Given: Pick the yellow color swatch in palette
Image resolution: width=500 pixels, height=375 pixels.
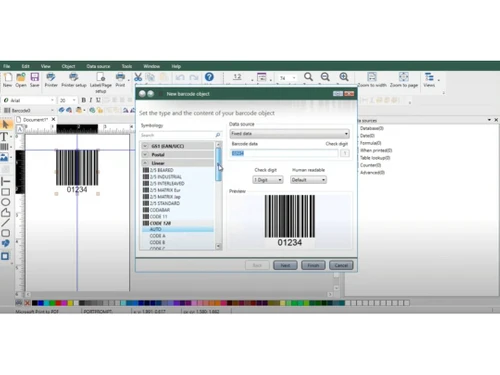Looking at the screenshot, I should (70, 303).
